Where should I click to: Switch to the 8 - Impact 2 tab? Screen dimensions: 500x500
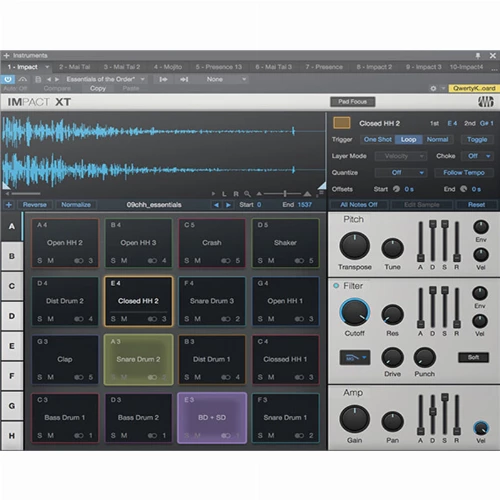click(374, 67)
